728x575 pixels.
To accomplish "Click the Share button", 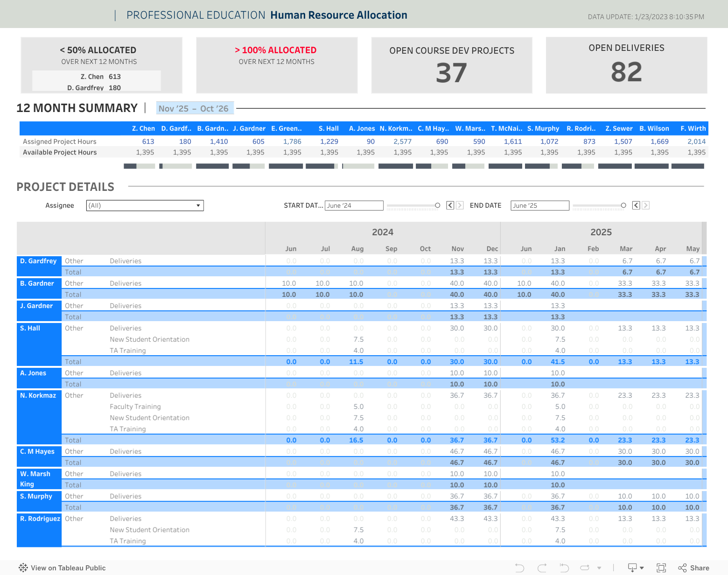I will click(694, 568).
